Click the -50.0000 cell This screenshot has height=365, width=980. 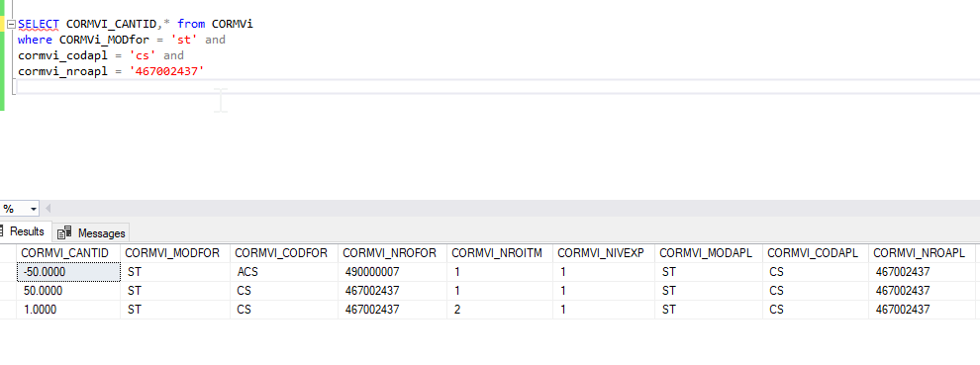68,272
